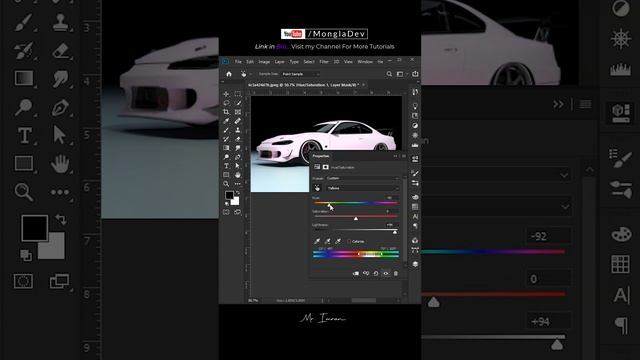Screen dimensions: 640x360
Task: Click the Share icon at top right
Action: pos(415,74)
